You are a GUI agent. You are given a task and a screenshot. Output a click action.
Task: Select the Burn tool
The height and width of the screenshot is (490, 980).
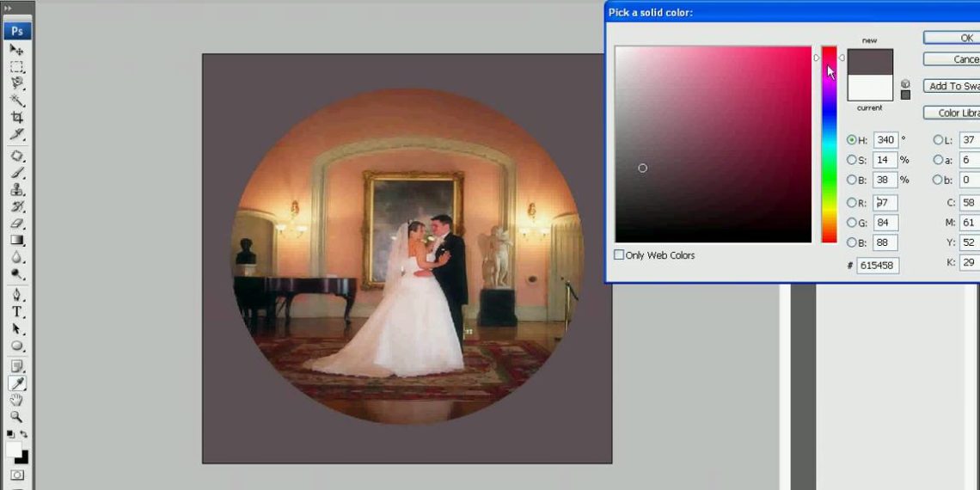pos(17,273)
